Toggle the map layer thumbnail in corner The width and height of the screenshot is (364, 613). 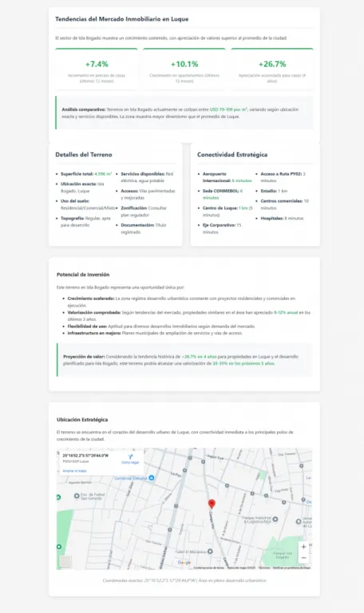pyautogui.click(x=65, y=561)
